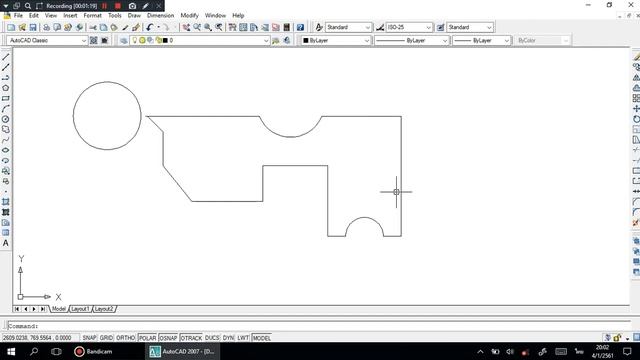Click the AutoCAD 2007 taskbar button

pyautogui.click(x=182, y=351)
